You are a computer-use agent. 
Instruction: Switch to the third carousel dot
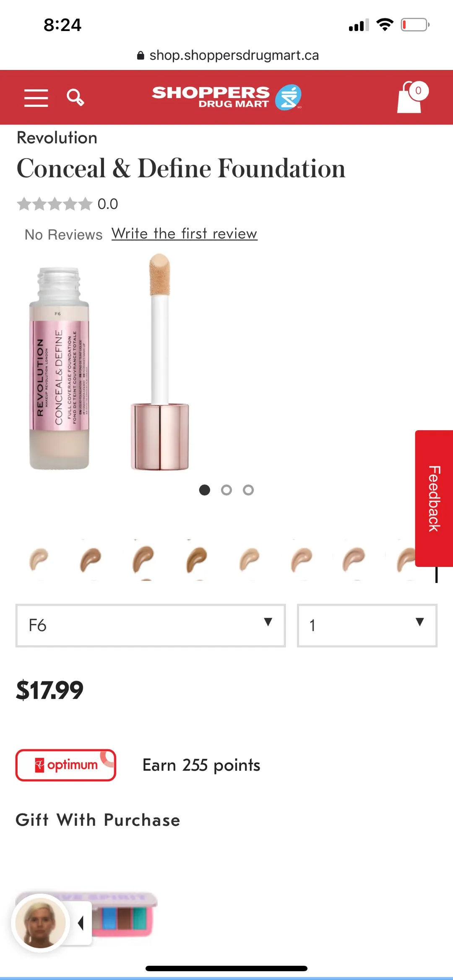pyautogui.click(x=248, y=490)
